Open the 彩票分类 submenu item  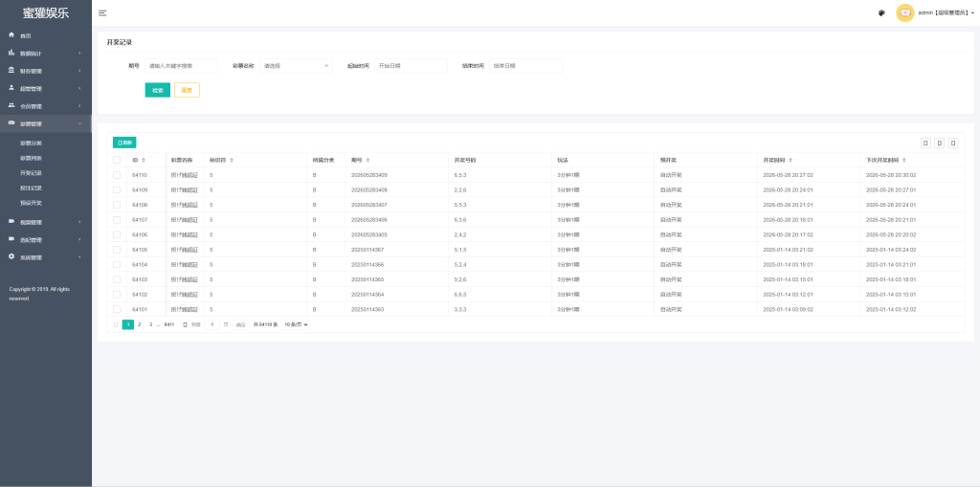[x=31, y=144]
